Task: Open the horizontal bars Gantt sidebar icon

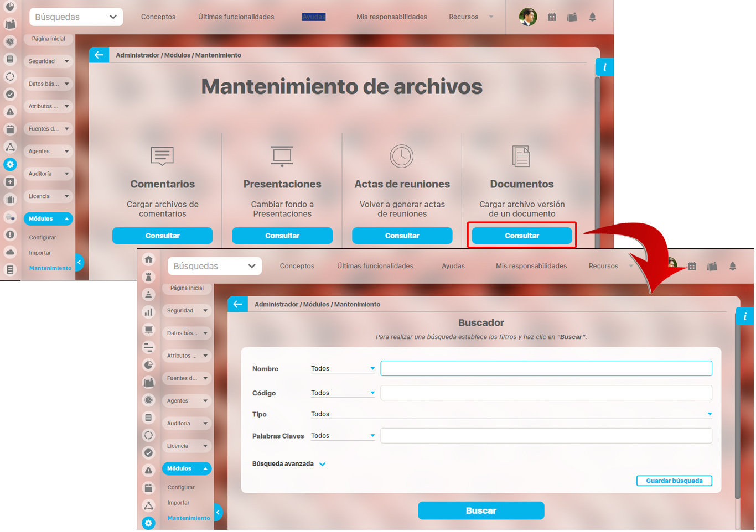Action: tap(148, 347)
